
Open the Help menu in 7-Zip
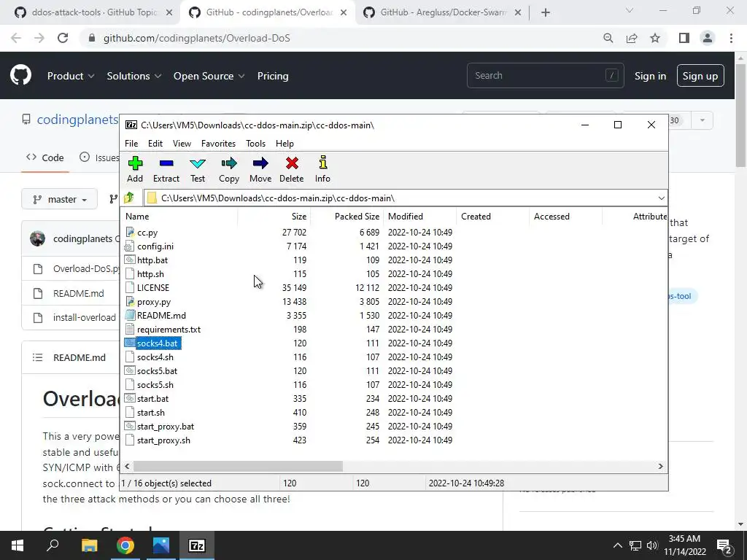point(285,144)
